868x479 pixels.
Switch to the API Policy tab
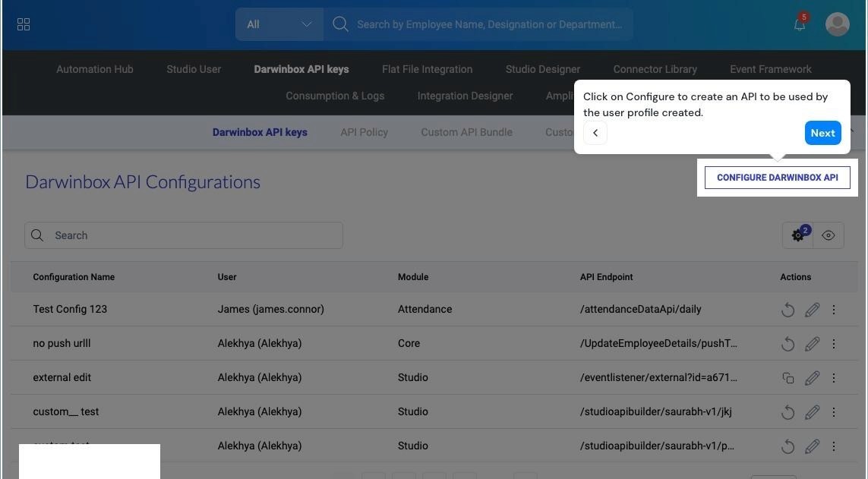click(365, 132)
